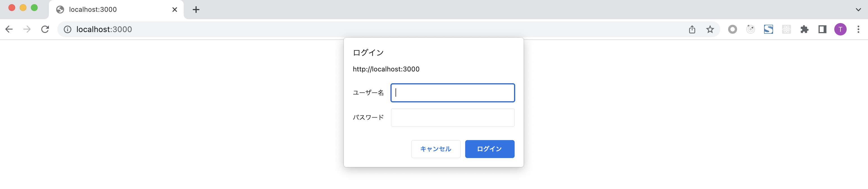
Task: Click the disabled forward arrow
Action: click(x=27, y=29)
